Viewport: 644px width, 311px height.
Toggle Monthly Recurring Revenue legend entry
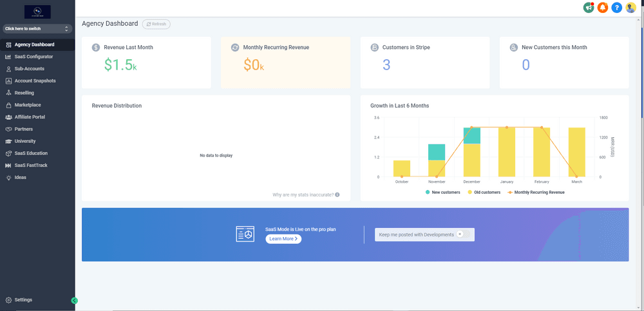(536, 193)
